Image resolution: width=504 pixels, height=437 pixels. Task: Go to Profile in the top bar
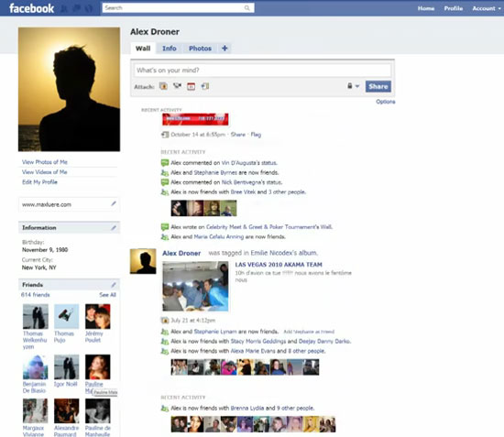coord(454,8)
